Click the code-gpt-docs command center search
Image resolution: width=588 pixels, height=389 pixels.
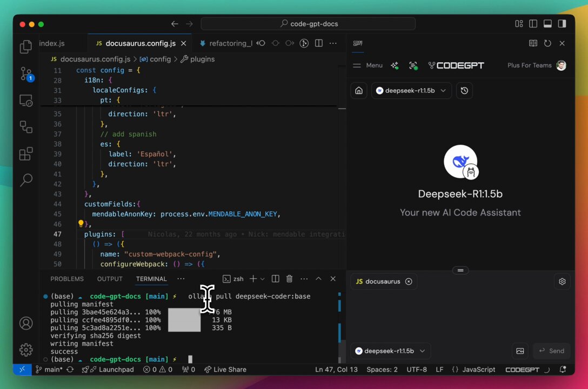pos(308,24)
